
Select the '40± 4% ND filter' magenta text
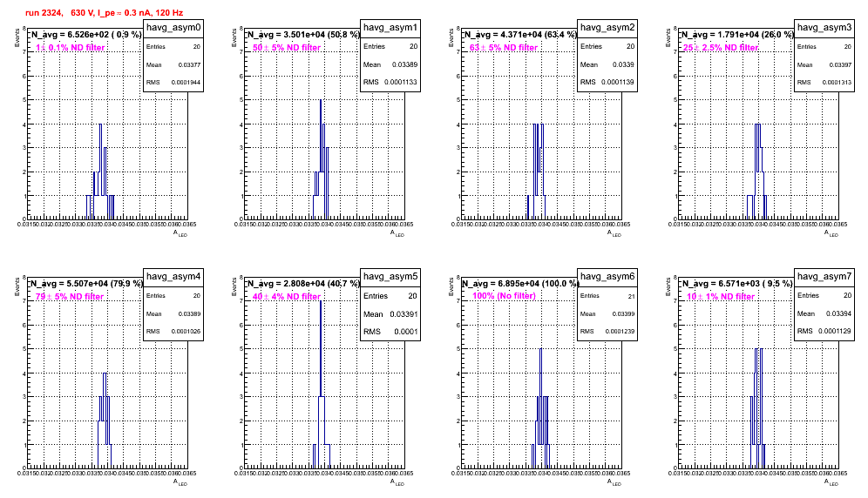tap(287, 297)
